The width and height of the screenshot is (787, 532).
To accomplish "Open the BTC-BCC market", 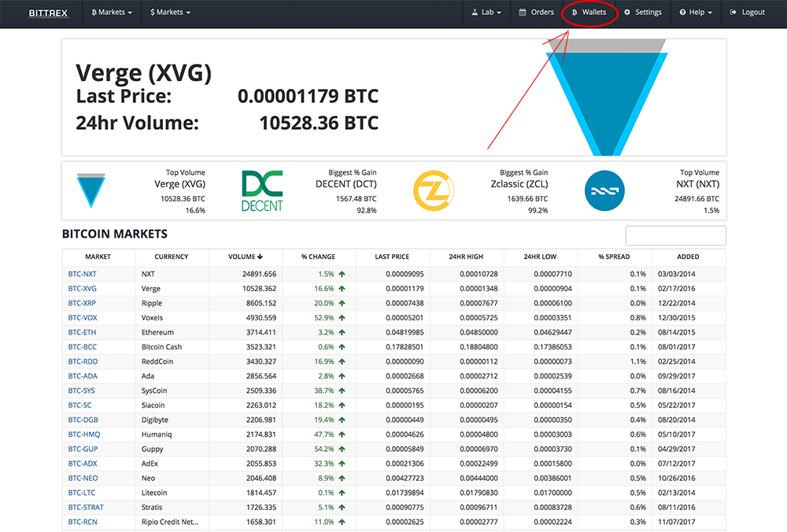I will 83,347.
